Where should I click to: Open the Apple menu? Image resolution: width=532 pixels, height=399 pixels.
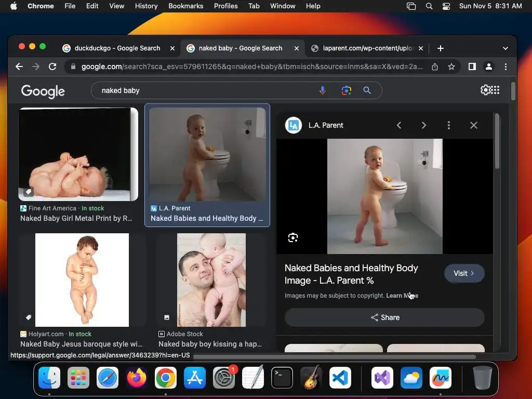[14, 6]
